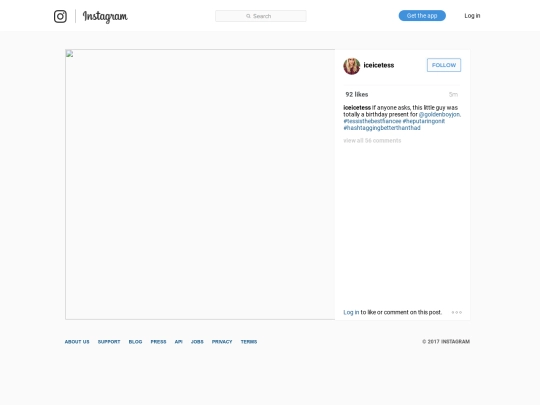Click the magnifier icon in search box

coord(248,16)
